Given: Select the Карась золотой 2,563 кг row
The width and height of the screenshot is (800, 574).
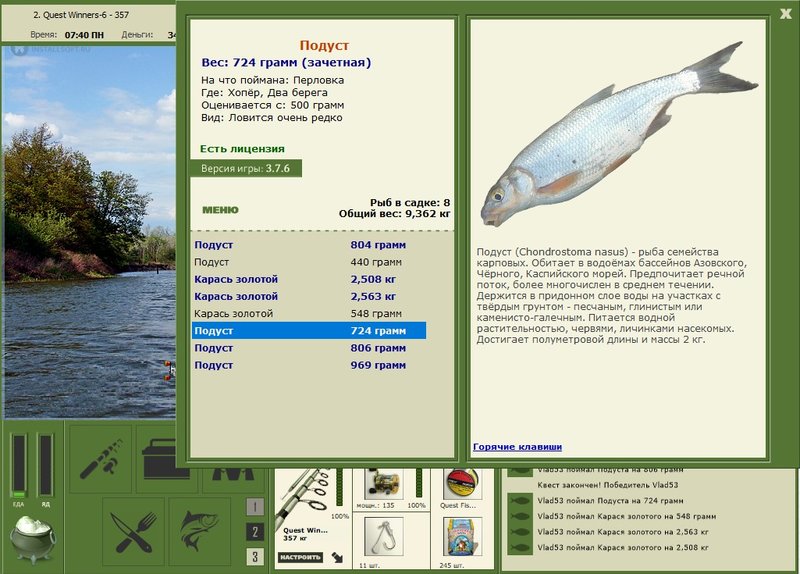Looking at the screenshot, I should pyautogui.click(x=309, y=296).
